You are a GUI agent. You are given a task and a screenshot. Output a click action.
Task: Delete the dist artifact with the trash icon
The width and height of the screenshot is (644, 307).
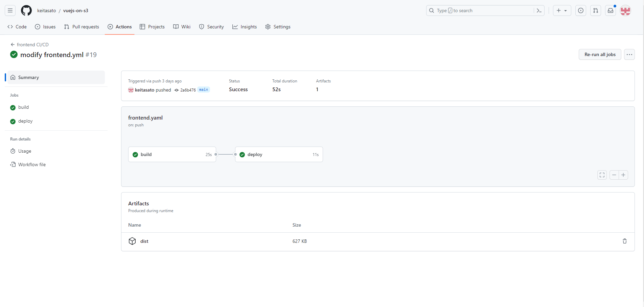pos(625,241)
